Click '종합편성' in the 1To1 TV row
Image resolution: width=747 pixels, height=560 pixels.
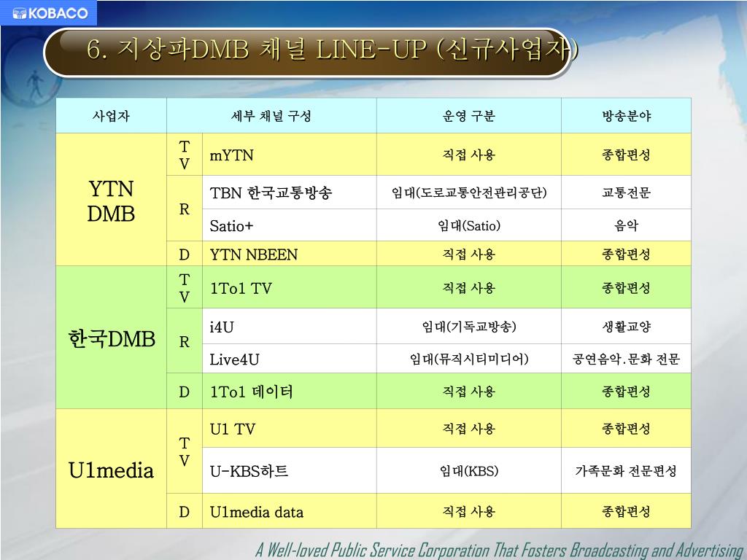click(626, 287)
